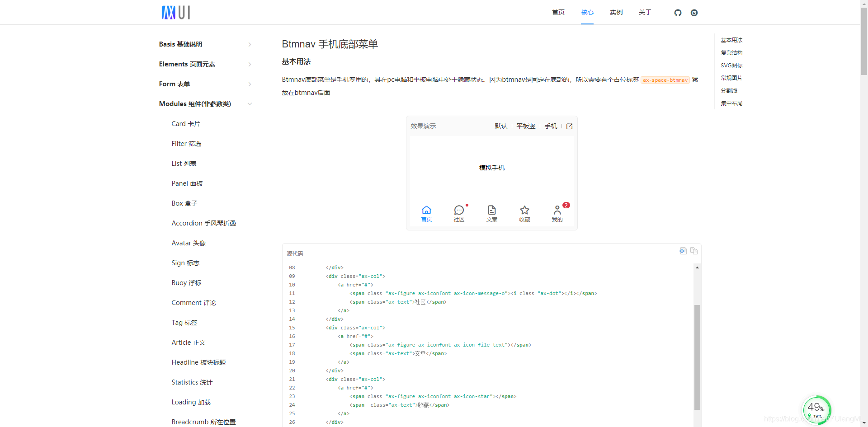Open the 实例 menu item
This screenshot has height=427, width=868.
click(616, 12)
